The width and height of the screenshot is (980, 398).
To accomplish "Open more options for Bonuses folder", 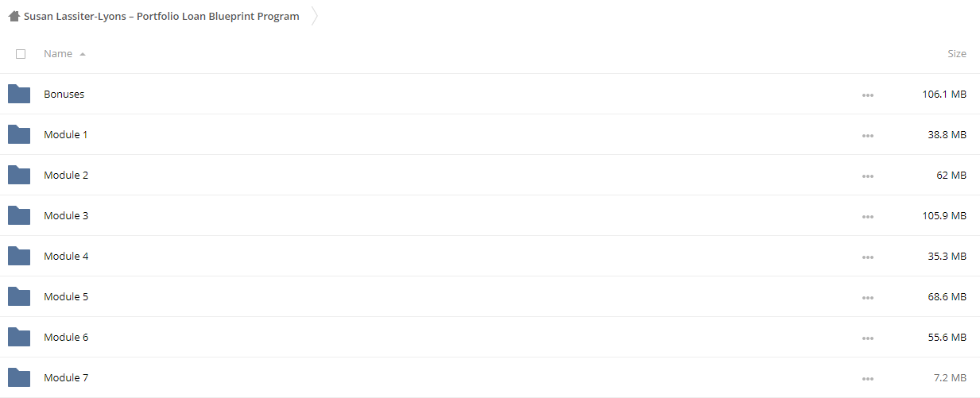I will pos(867,95).
